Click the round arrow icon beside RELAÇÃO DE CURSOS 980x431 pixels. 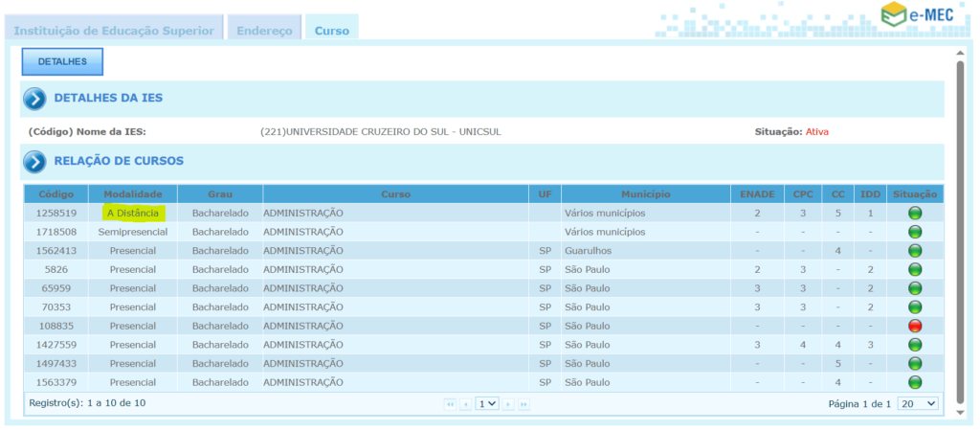(35, 162)
